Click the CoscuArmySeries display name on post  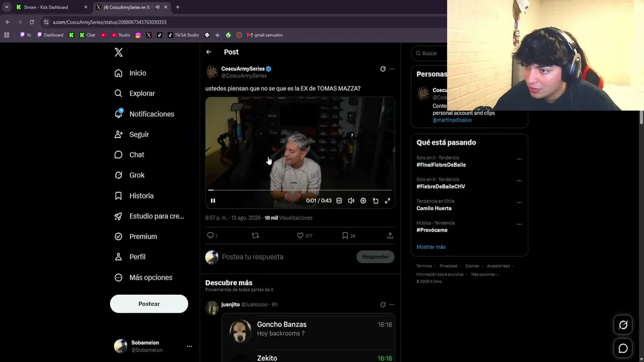point(243,69)
